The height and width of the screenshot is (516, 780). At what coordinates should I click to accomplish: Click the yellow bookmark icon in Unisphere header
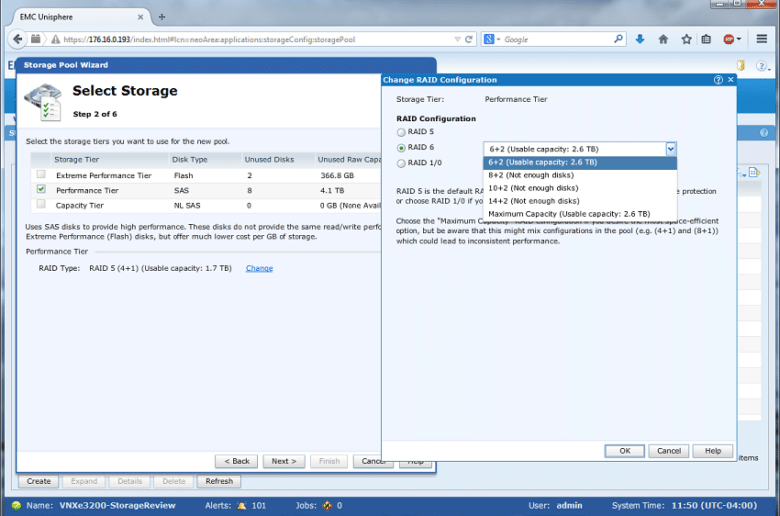741,66
